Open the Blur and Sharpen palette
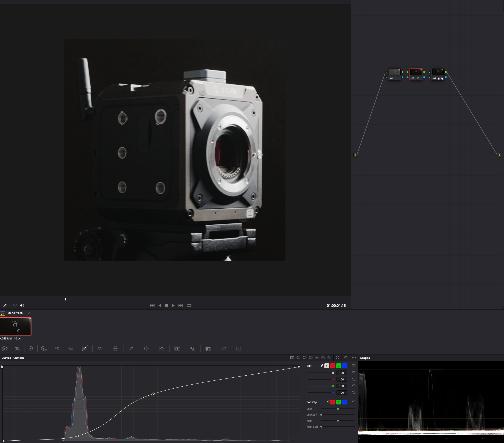This screenshot has height=443, width=504. pos(192,348)
